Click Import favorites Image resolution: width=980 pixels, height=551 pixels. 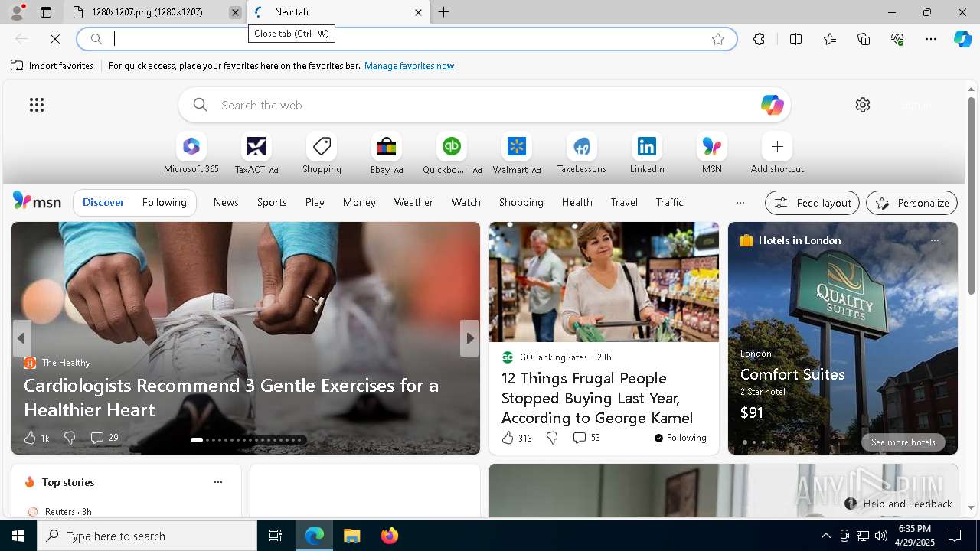pyautogui.click(x=52, y=66)
